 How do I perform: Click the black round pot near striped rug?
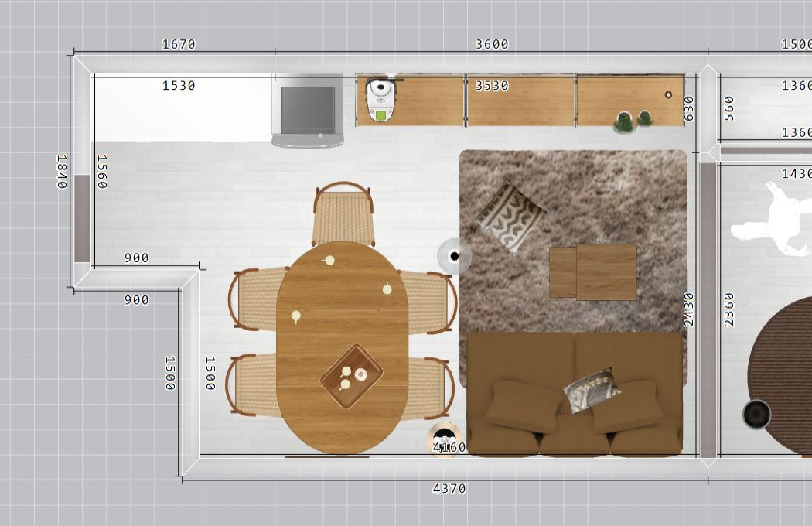pos(756,415)
